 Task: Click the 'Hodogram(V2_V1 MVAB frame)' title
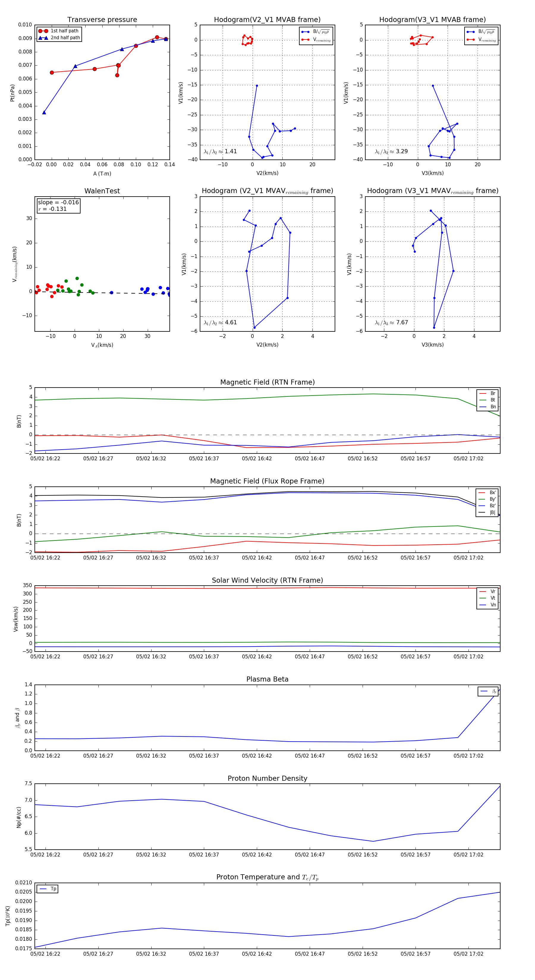(x=267, y=19)
